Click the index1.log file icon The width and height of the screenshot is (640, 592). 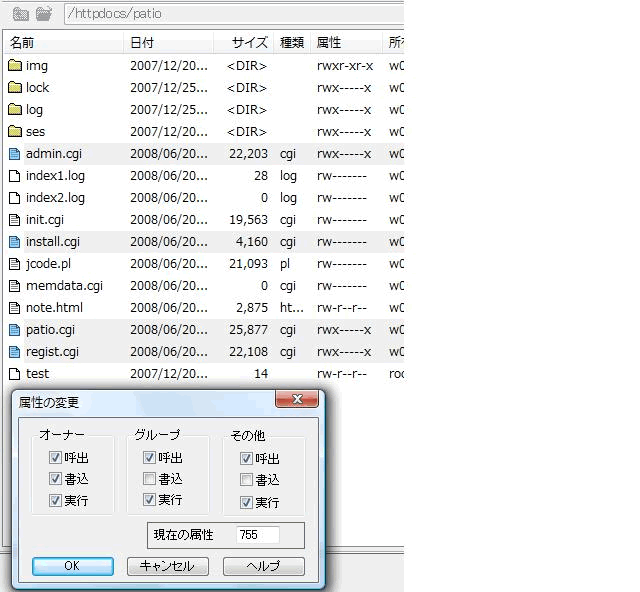[x=15, y=176]
